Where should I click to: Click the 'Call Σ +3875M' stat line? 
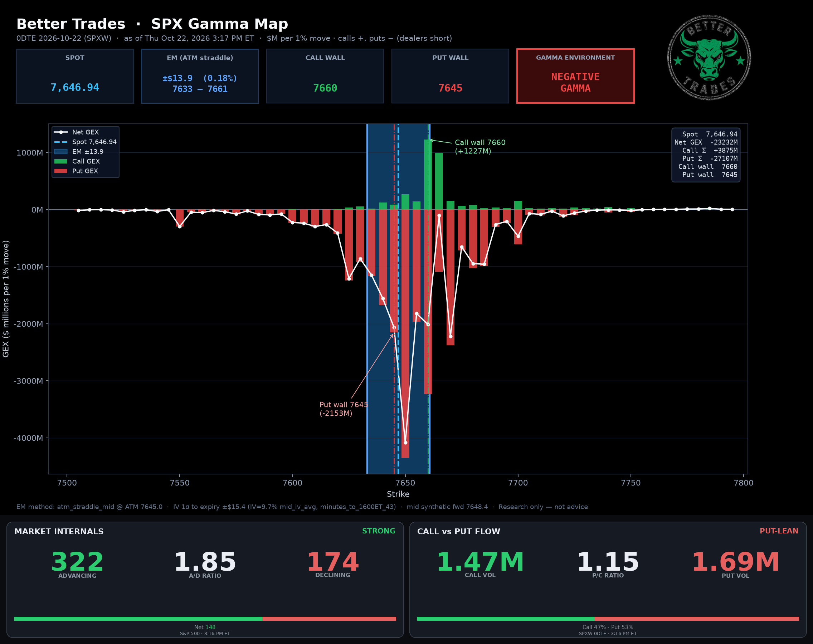pyautogui.click(x=710, y=150)
